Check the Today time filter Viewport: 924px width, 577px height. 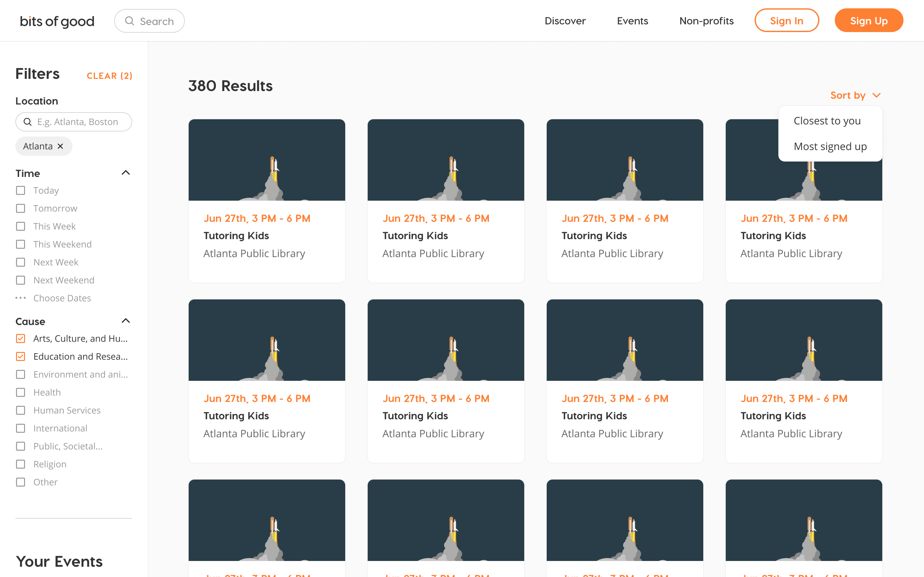[x=21, y=190]
